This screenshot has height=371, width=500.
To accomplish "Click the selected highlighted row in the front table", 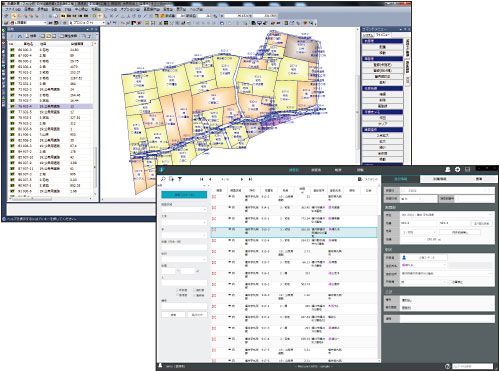I will click(x=294, y=232).
